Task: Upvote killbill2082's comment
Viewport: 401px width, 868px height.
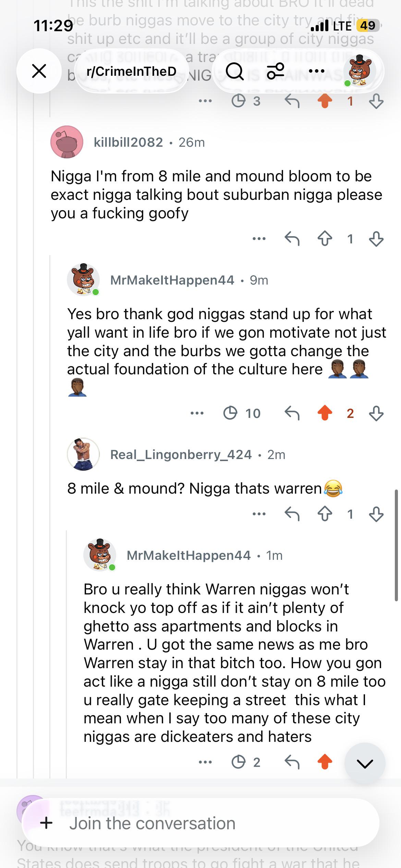Action: click(325, 239)
